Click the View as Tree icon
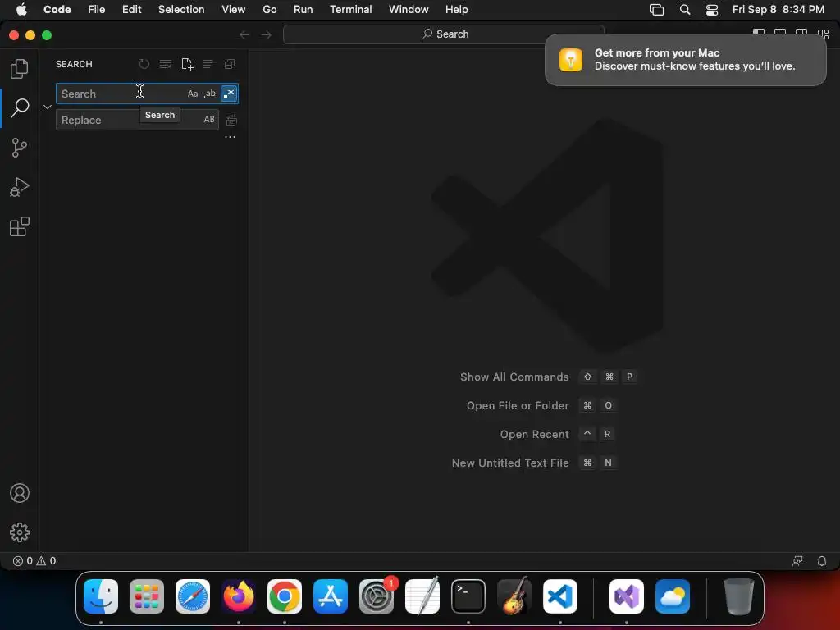The image size is (840, 630). point(208,64)
